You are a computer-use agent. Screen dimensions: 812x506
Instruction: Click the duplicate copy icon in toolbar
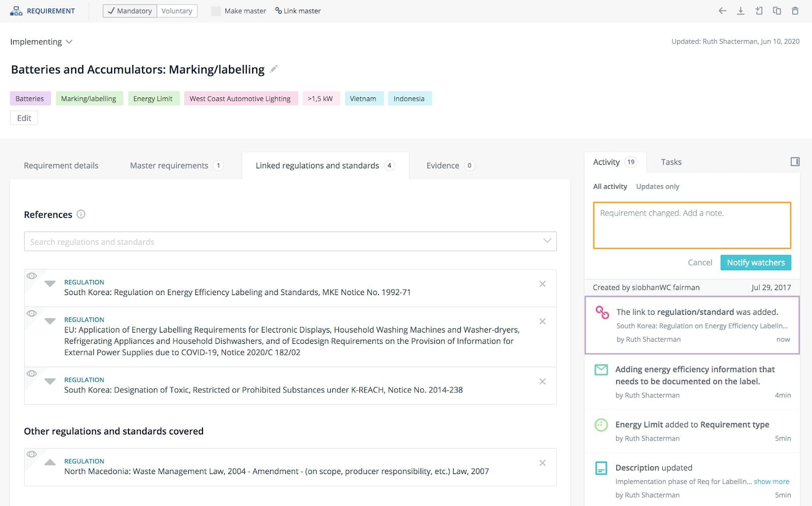[x=776, y=11]
